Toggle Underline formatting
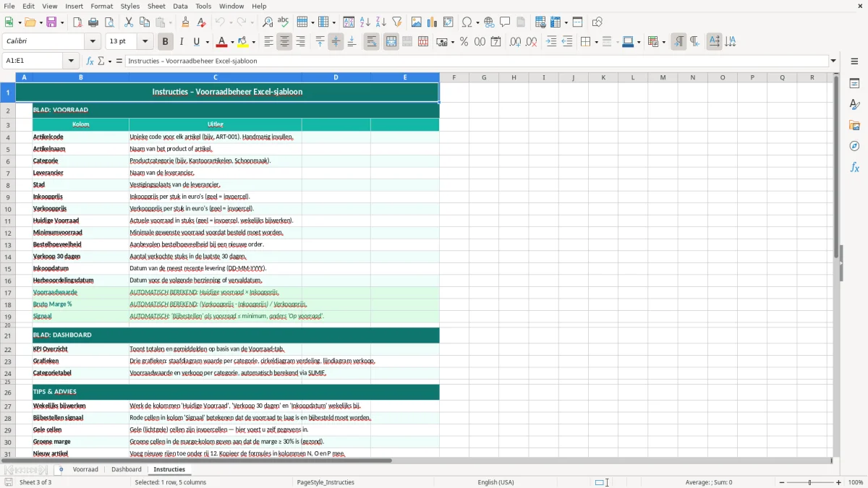Screen dimensions: 868x488 click(197, 42)
